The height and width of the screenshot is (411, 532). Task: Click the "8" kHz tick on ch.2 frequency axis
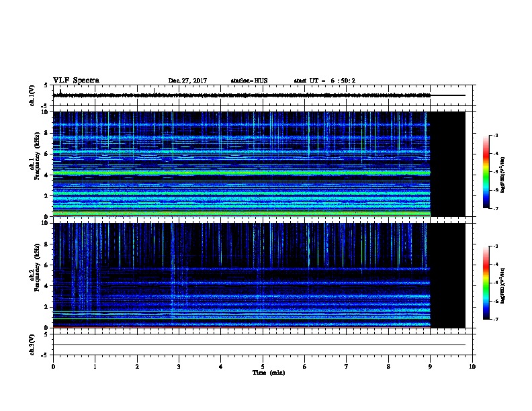(46, 244)
